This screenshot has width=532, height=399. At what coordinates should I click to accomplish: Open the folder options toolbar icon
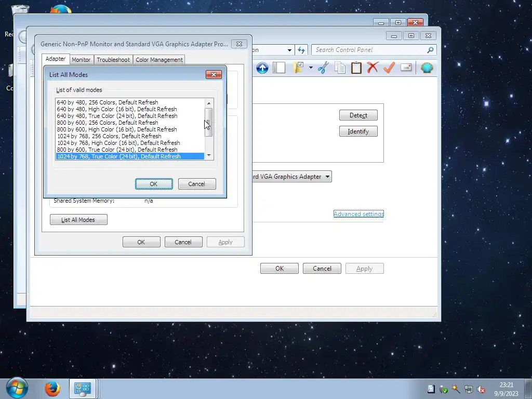point(298,68)
